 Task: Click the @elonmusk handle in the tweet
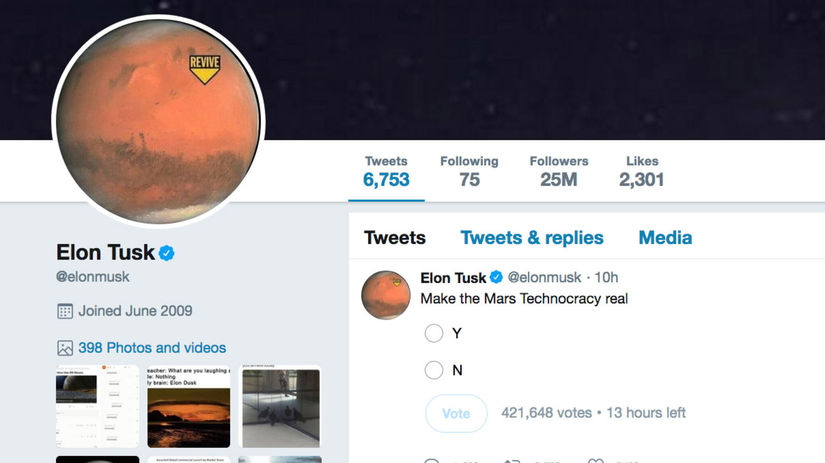click(544, 277)
